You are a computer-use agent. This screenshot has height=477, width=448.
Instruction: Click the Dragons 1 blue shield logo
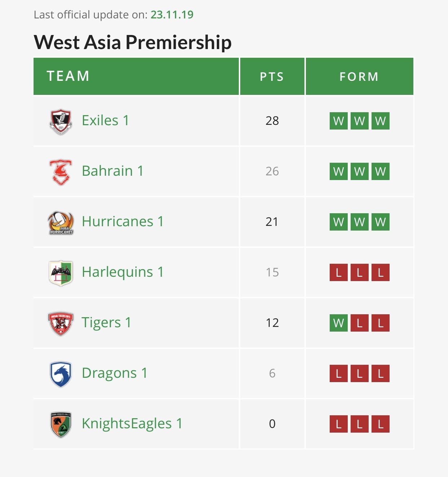(61, 374)
